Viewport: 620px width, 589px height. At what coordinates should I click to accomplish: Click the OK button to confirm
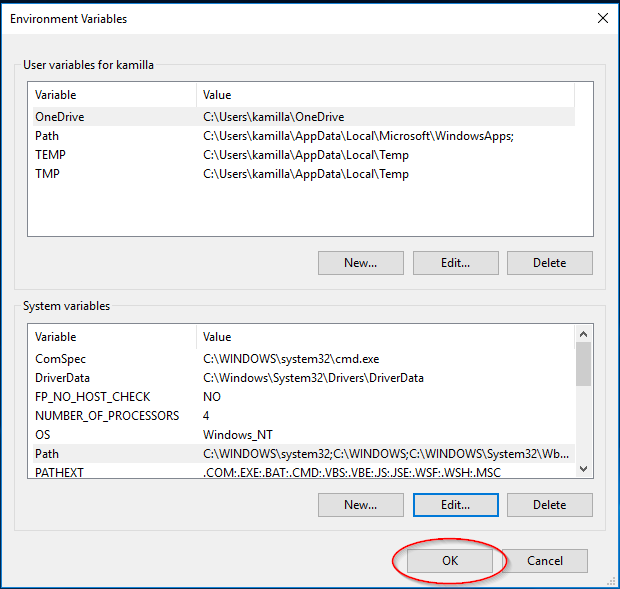[x=450, y=561]
